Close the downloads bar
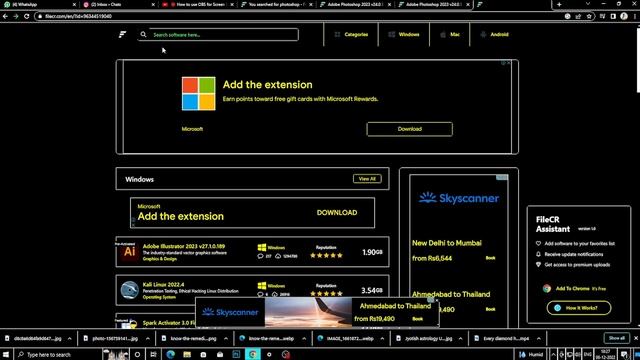Screen dimensions: 640x360 [636, 338]
